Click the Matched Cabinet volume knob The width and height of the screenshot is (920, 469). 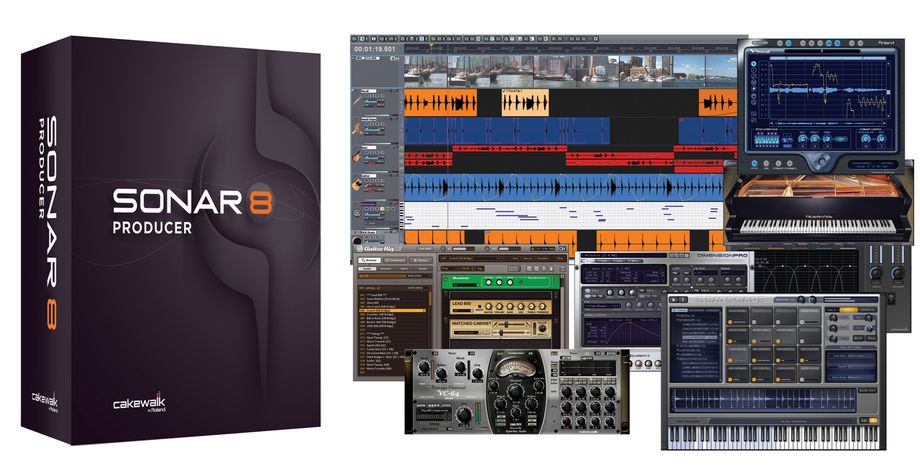pos(542,328)
